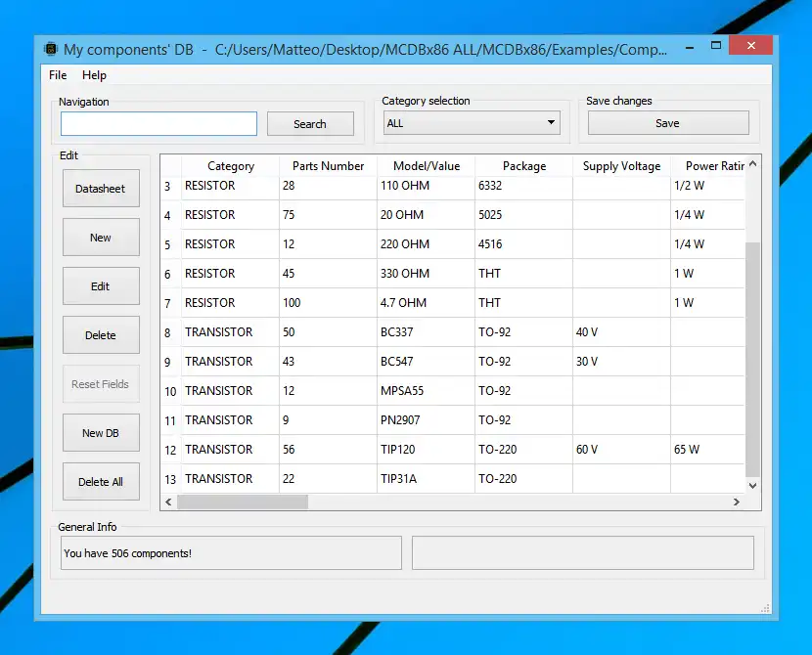Create a database with New DB
812x655 pixels.
coord(101,432)
